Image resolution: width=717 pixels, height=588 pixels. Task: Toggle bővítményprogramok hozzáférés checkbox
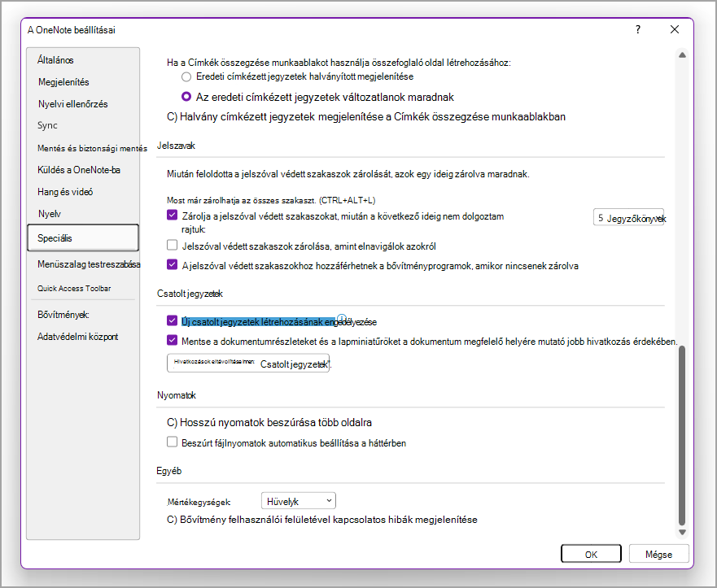click(x=172, y=264)
